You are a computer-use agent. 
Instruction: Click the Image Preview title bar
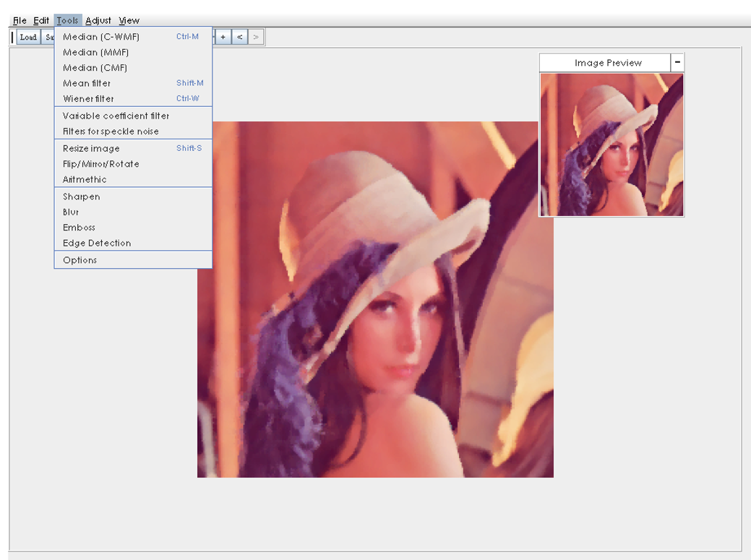click(x=605, y=63)
